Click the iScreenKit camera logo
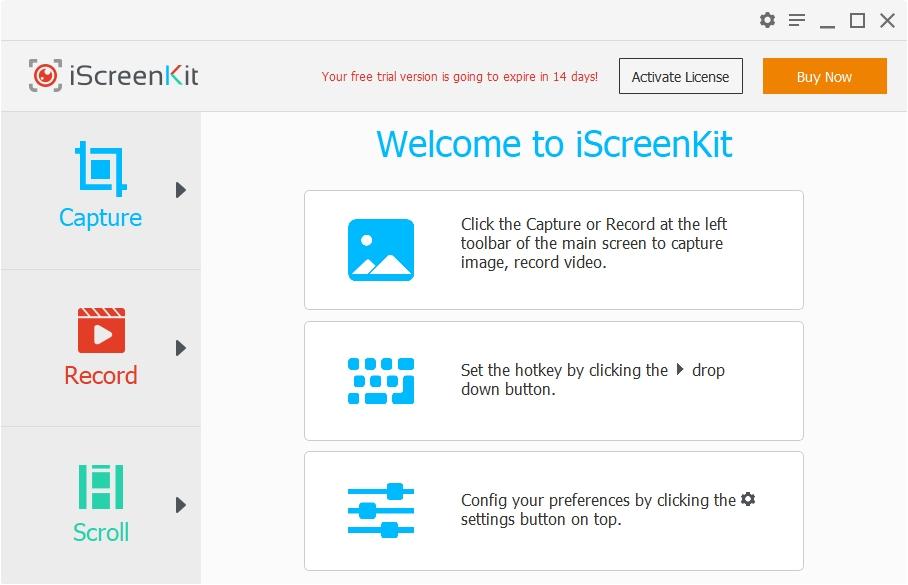 tap(45, 75)
